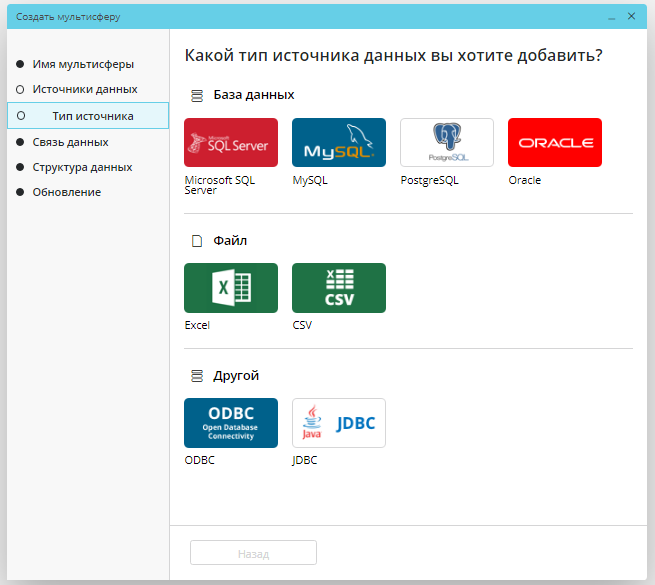The width and height of the screenshot is (655, 585).
Task: Pick the PostgreSQL elephant icon
Action: pyautogui.click(x=446, y=142)
